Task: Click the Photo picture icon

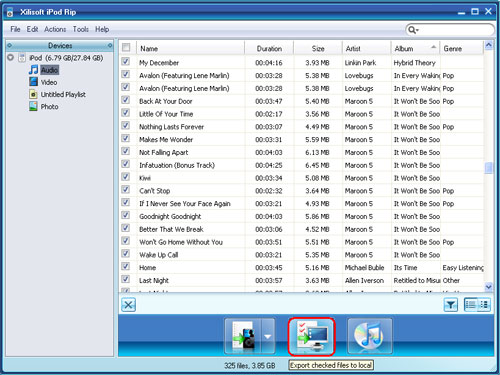Action: (x=33, y=107)
